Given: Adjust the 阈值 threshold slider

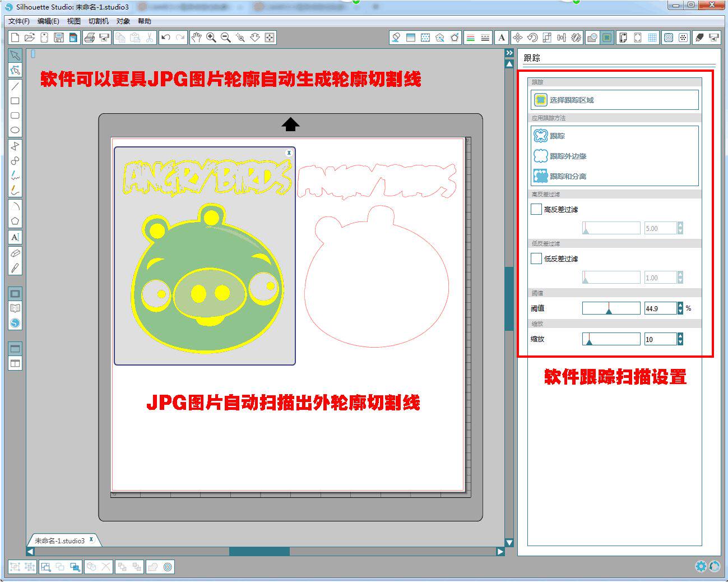Looking at the screenshot, I should point(611,308).
